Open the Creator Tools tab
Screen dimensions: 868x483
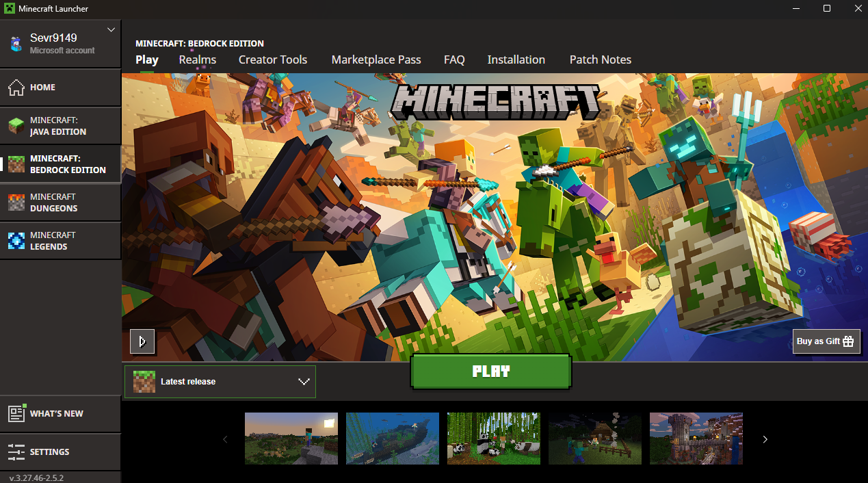[x=273, y=60]
